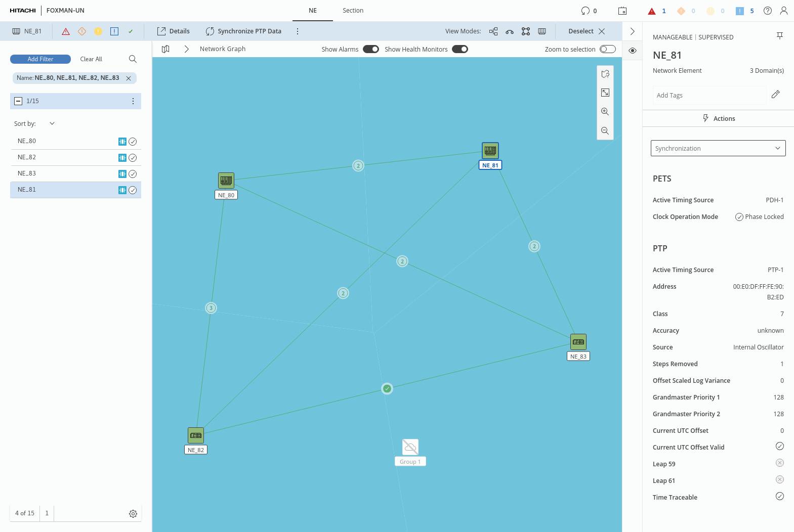Open the search in filter panel
This screenshot has height=532, width=794.
coord(133,59)
